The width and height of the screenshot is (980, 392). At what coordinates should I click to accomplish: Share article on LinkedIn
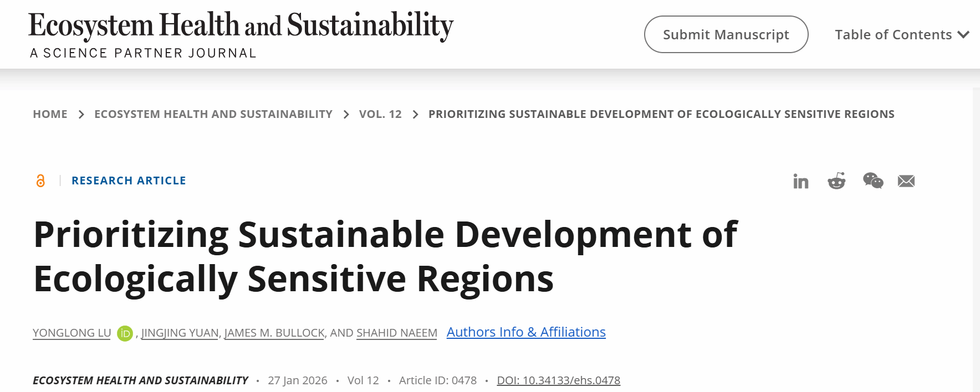pyautogui.click(x=800, y=181)
